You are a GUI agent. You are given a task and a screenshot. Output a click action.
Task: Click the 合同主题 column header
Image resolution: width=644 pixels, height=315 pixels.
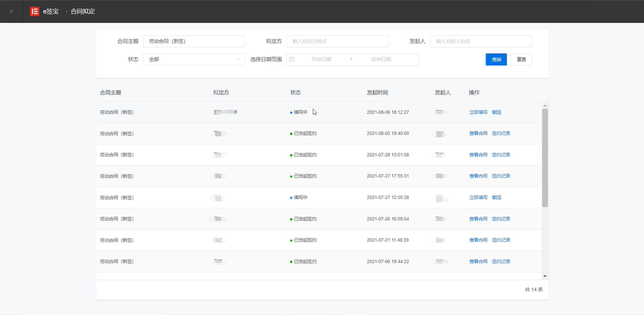[x=111, y=93]
